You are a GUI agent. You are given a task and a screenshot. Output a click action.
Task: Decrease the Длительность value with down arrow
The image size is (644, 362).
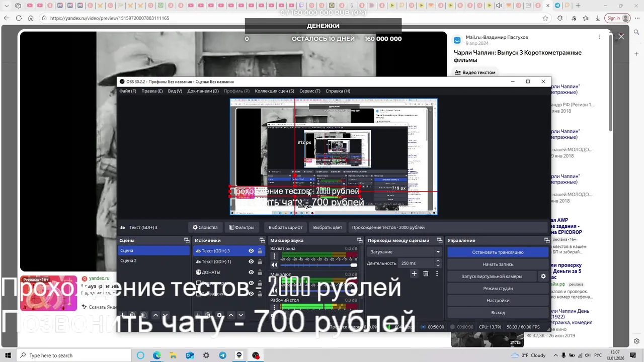(438, 265)
